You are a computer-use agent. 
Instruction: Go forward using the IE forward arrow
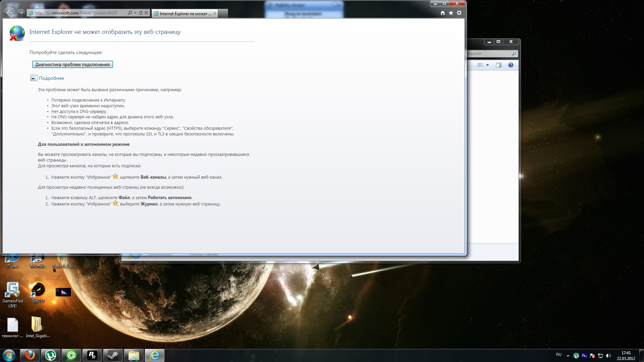click(21, 13)
